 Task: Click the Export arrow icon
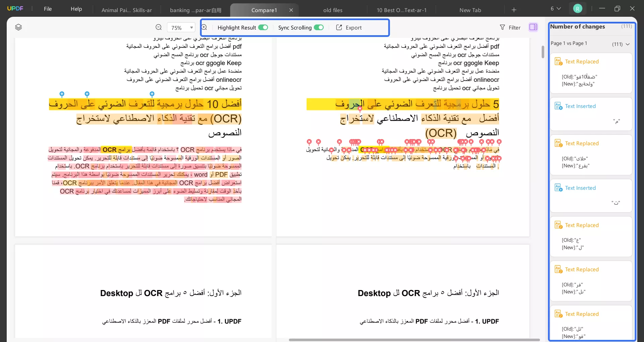[x=339, y=27]
